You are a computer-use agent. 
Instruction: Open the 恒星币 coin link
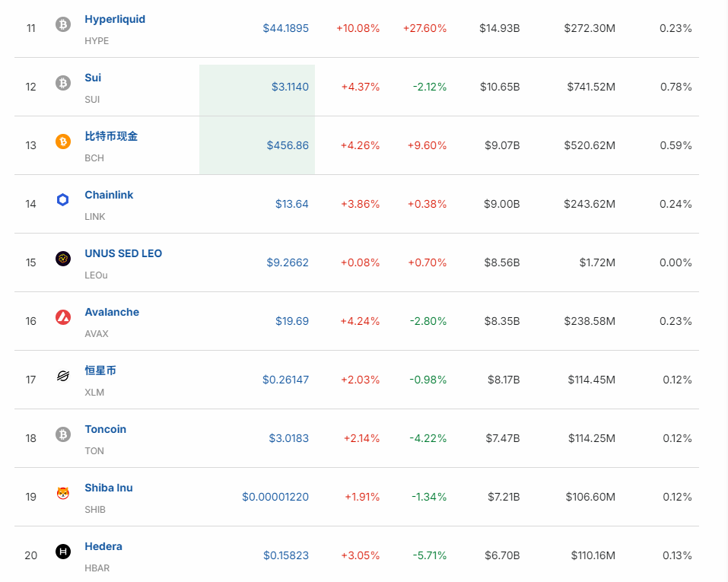(100, 371)
